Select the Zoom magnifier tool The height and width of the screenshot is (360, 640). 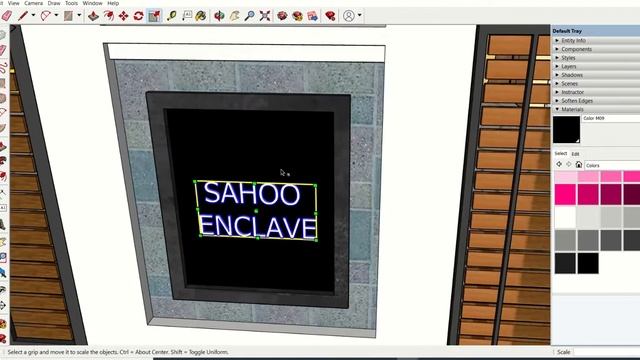point(249,16)
